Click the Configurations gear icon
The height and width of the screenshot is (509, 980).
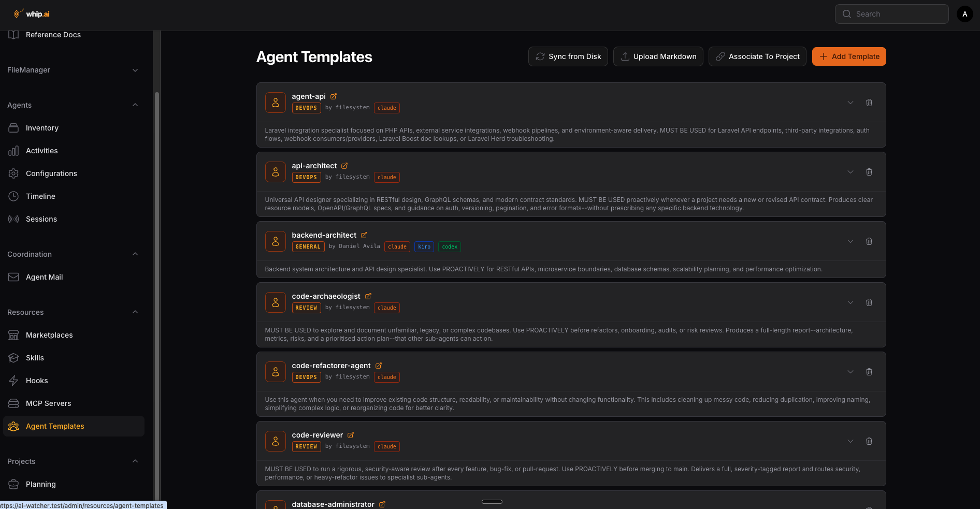(x=13, y=173)
